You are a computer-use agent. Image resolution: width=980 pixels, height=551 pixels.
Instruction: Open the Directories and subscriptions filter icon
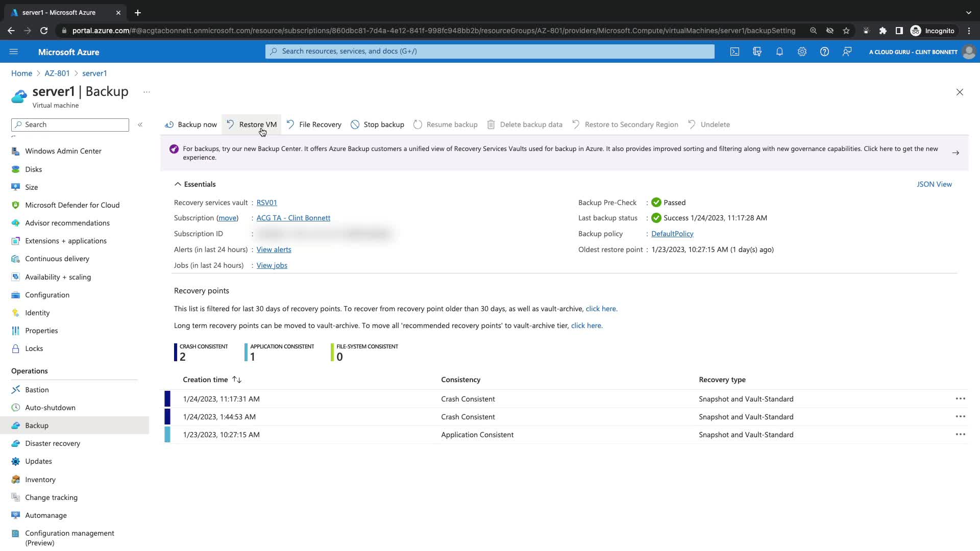click(x=757, y=52)
